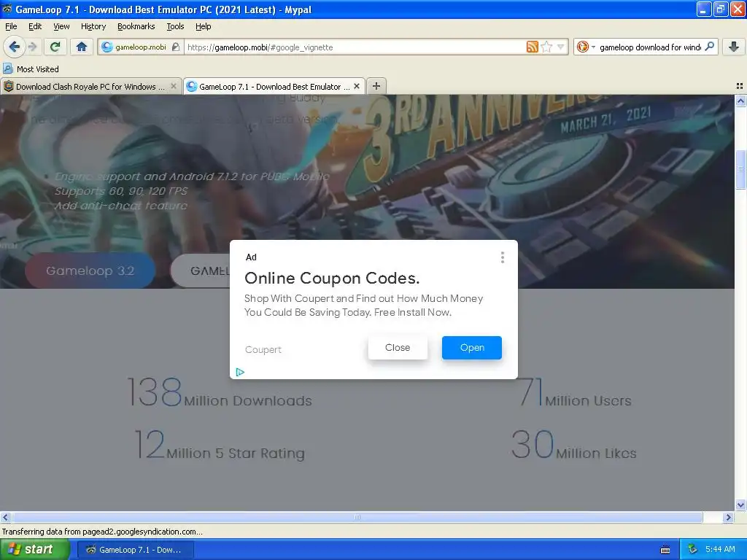This screenshot has width=747, height=560.
Task: Open the Windows Start menu
Action: 35,550
